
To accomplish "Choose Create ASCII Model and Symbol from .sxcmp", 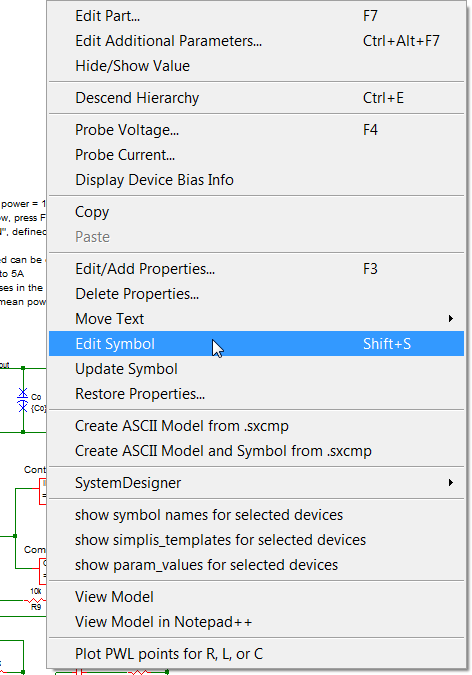I will tap(256, 451).
